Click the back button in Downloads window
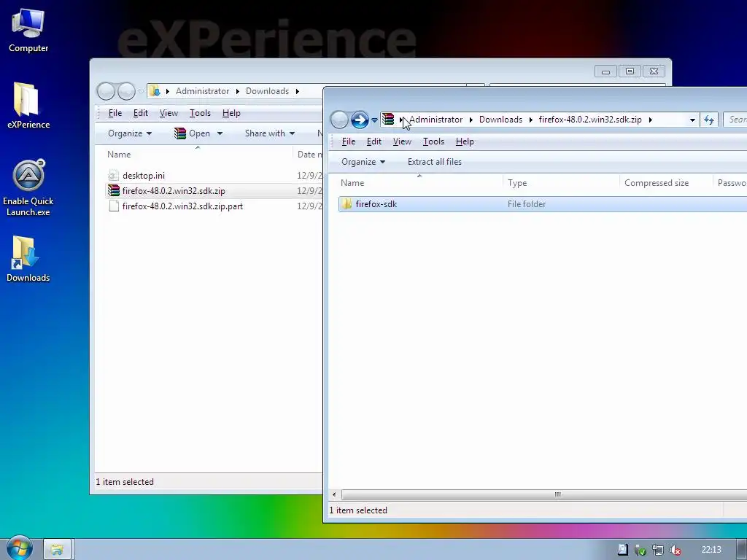 click(x=106, y=91)
